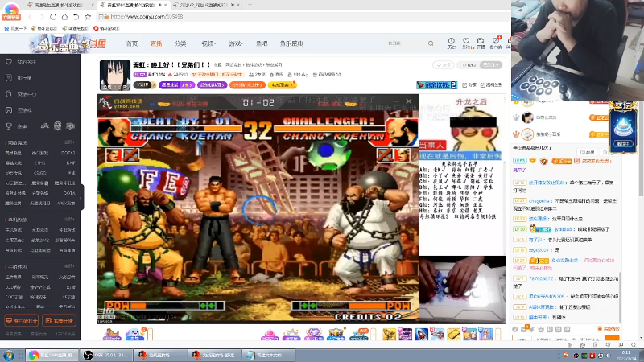Expand the 已关注 followed dropdown
This screenshot has height=362, width=644.
click(x=491, y=65)
